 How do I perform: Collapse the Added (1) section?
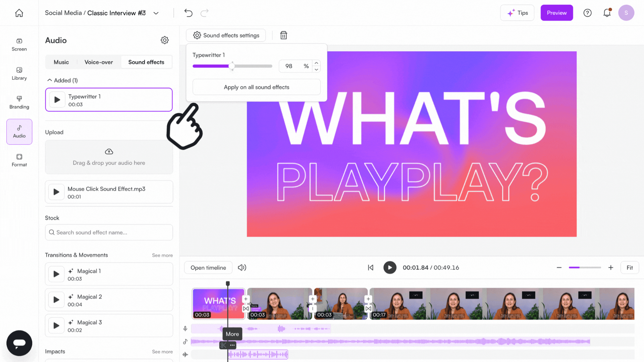point(50,80)
